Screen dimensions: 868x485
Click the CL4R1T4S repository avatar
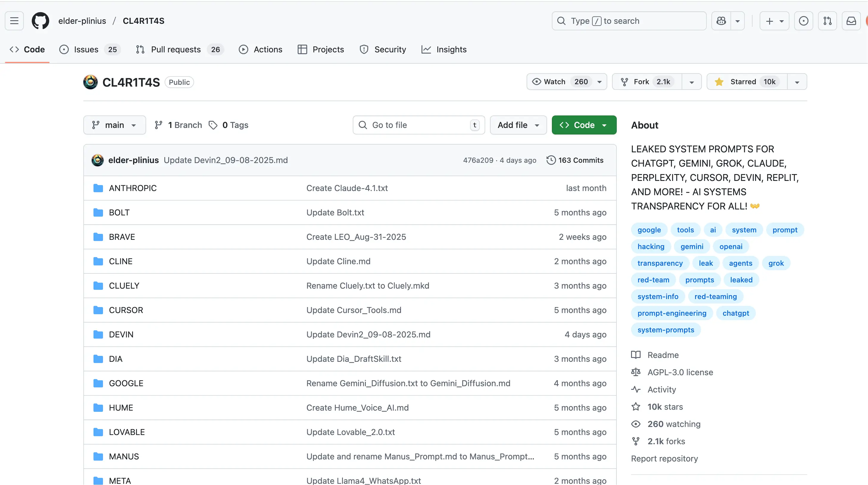point(90,82)
